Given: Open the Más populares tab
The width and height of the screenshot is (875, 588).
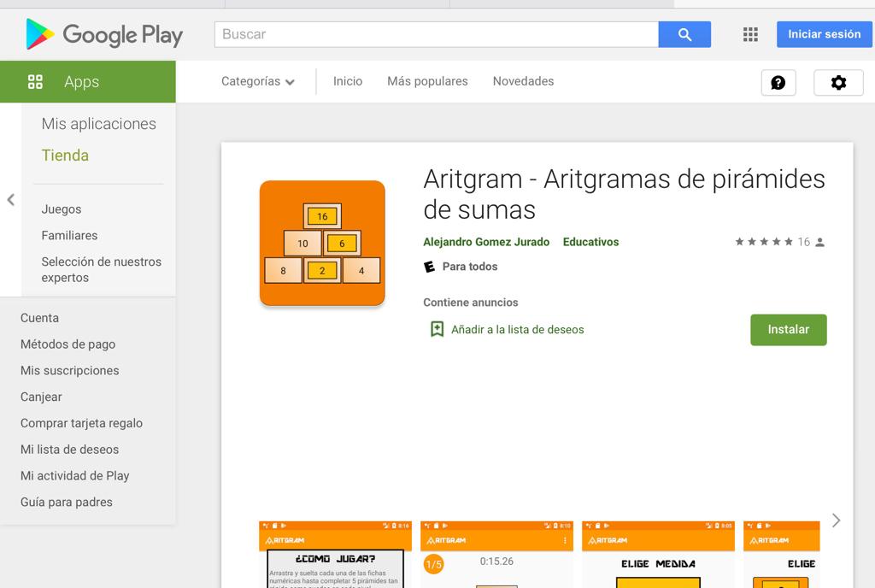Looking at the screenshot, I should point(427,81).
